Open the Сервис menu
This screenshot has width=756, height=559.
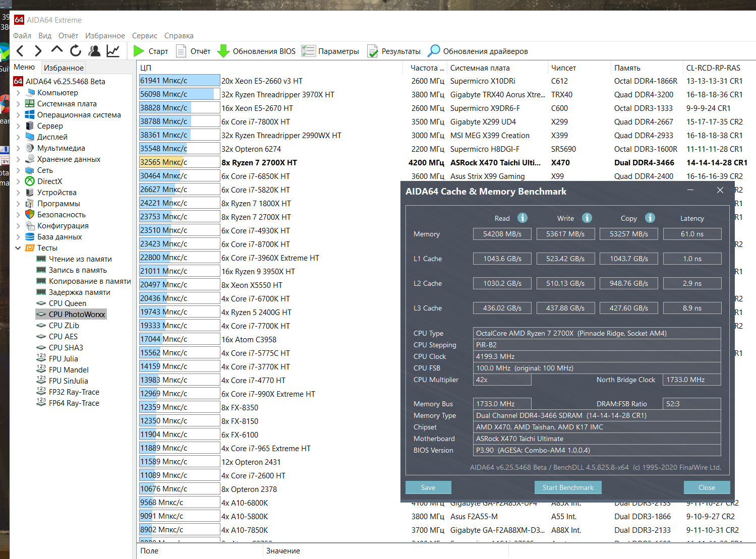145,36
